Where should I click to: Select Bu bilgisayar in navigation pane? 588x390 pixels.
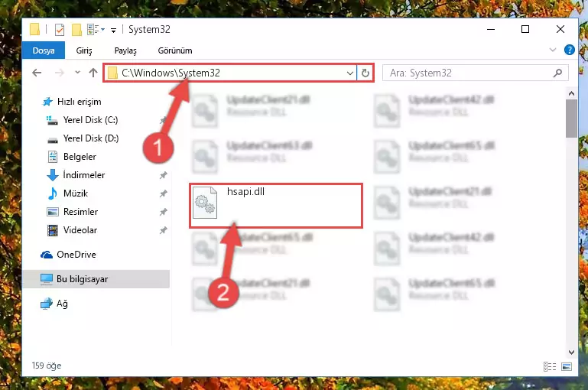tap(96, 279)
